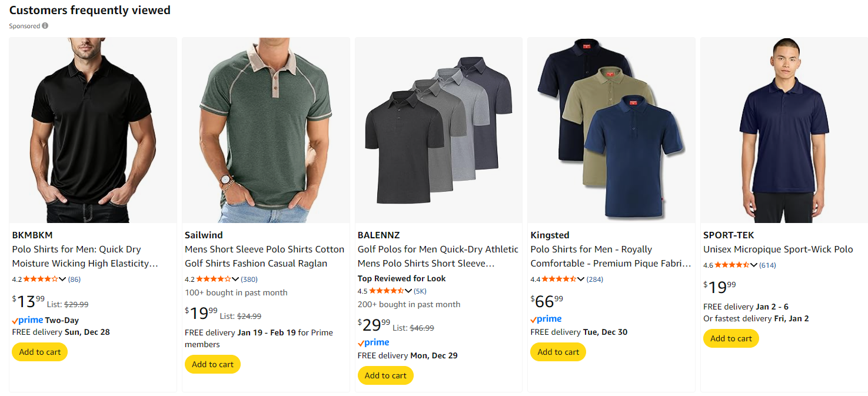Add the BALENNZ golf polos to cart
Screen dimensions: 868x396
pos(385,375)
